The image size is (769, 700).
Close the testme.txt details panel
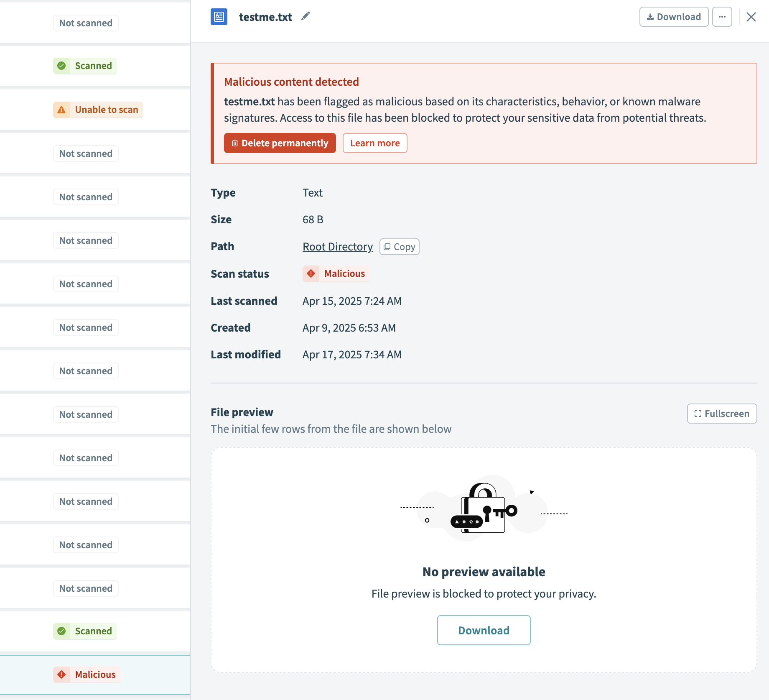pyautogui.click(x=751, y=17)
